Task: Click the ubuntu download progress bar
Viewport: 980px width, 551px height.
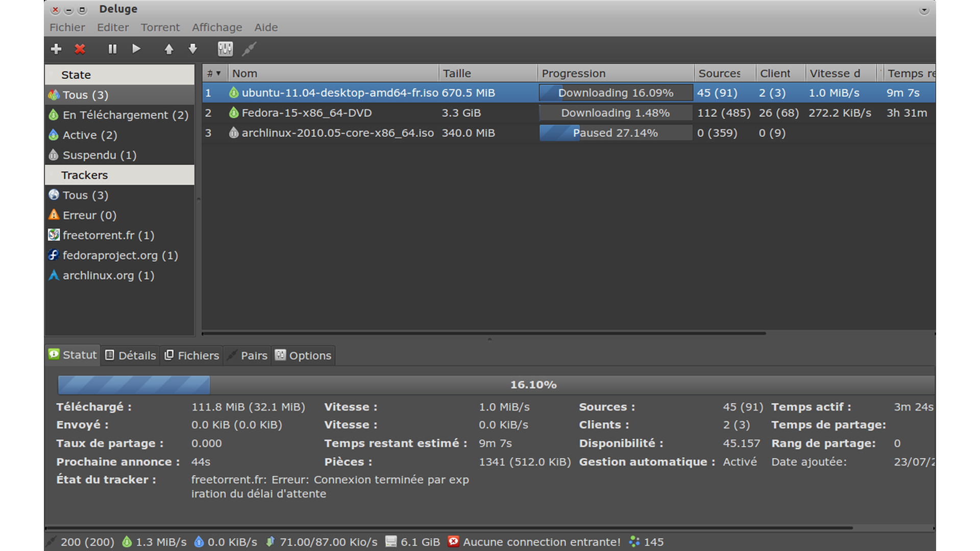Action: 614,92
